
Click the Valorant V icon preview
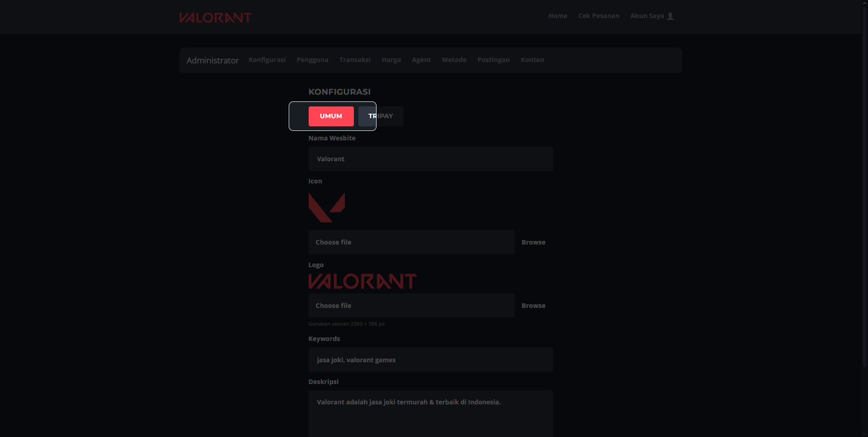coord(326,207)
